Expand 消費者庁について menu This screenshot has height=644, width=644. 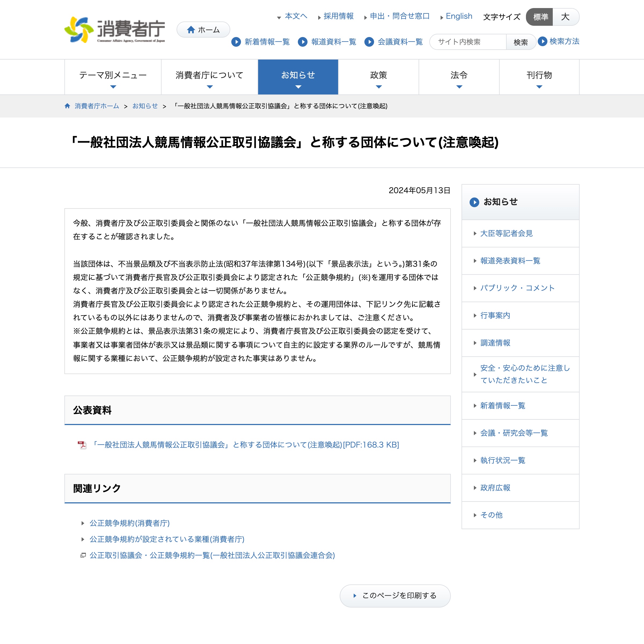click(x=210, y=77)
